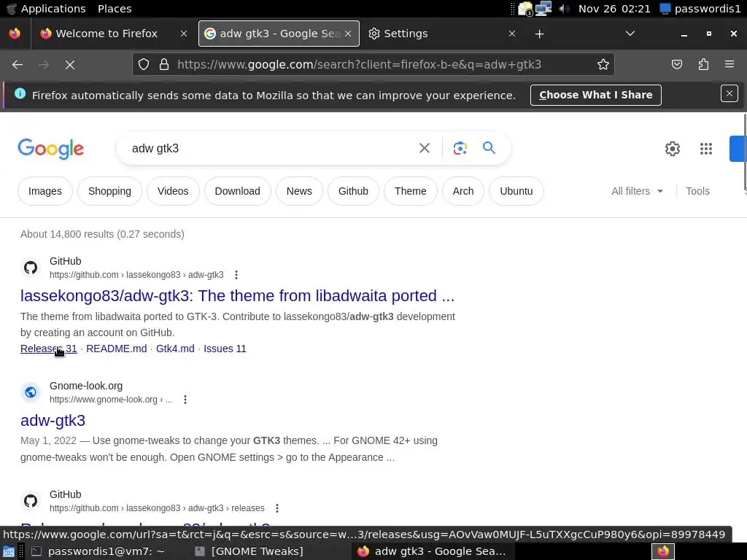Image resolution: width=747 pixels, height=560 pixels.
Task: Open more options for GitHub releases result
Action: click(x=276, y=508)
